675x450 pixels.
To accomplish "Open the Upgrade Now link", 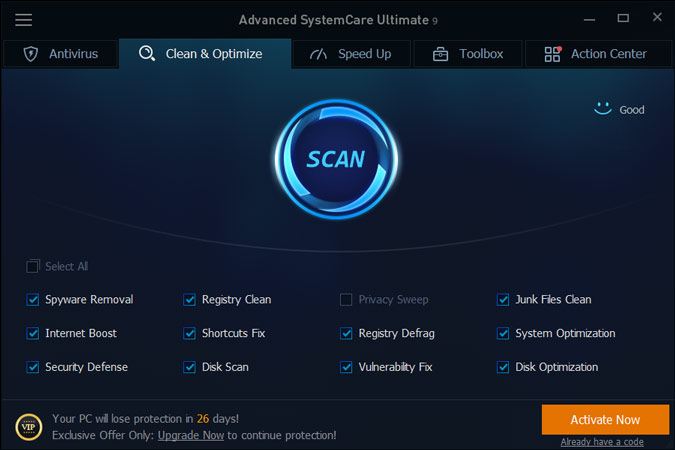I will (x=191, y=435).
